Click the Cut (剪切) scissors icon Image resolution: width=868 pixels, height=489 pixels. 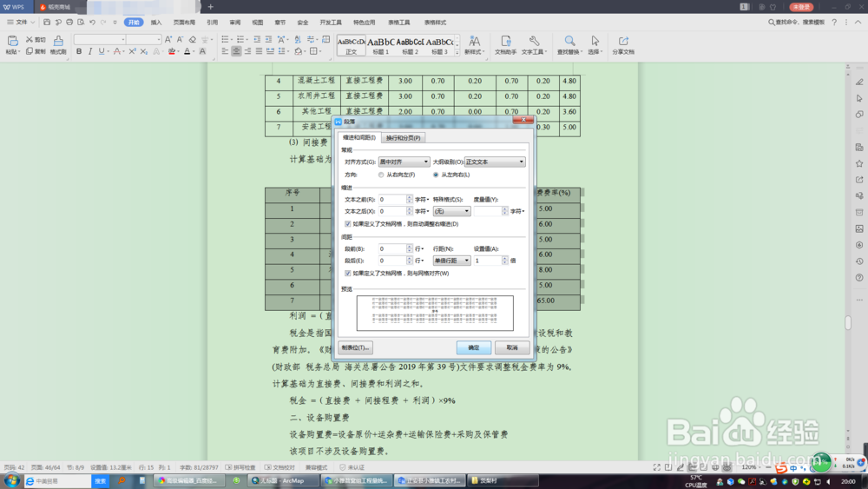pos(30,39)
